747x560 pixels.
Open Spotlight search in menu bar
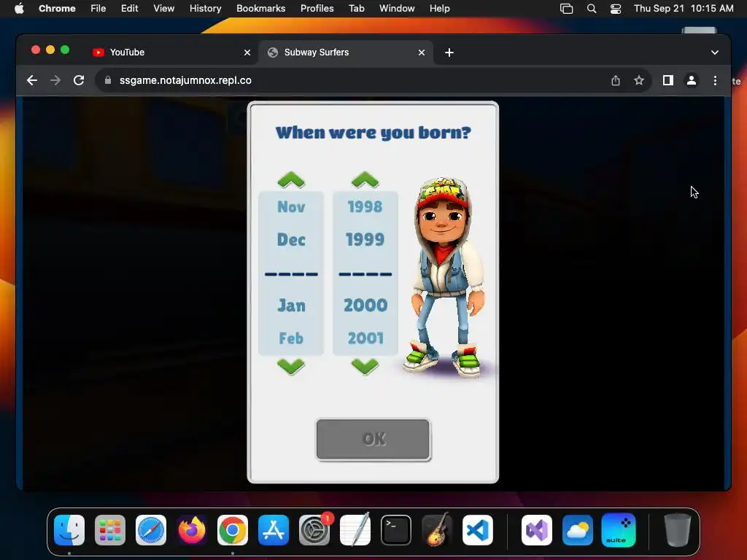tap(591, 9)
